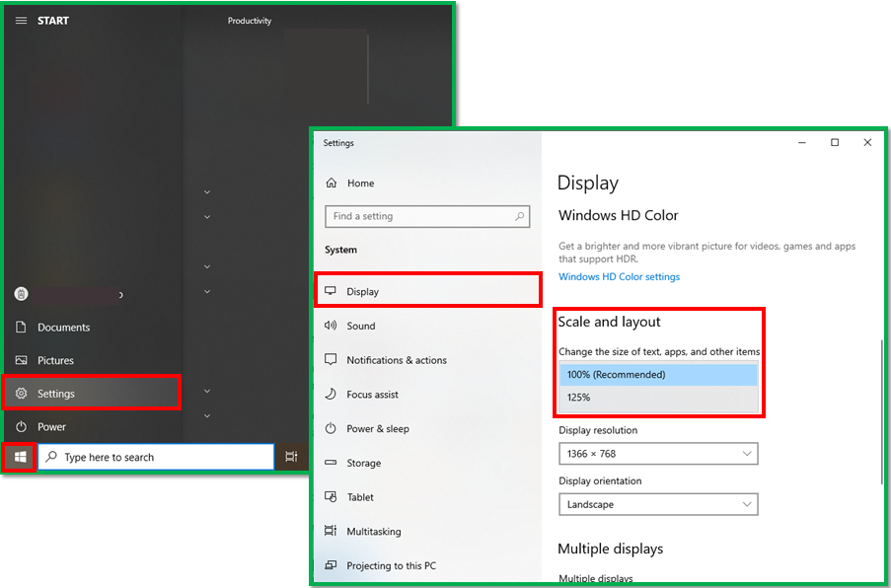Expand the Display resolution dropdown

[x=658, y=454]
